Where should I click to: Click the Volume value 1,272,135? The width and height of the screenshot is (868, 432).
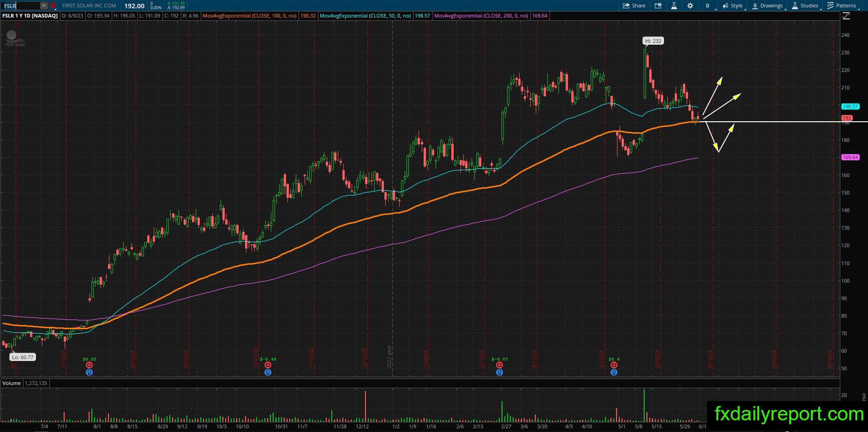(35, 383)
